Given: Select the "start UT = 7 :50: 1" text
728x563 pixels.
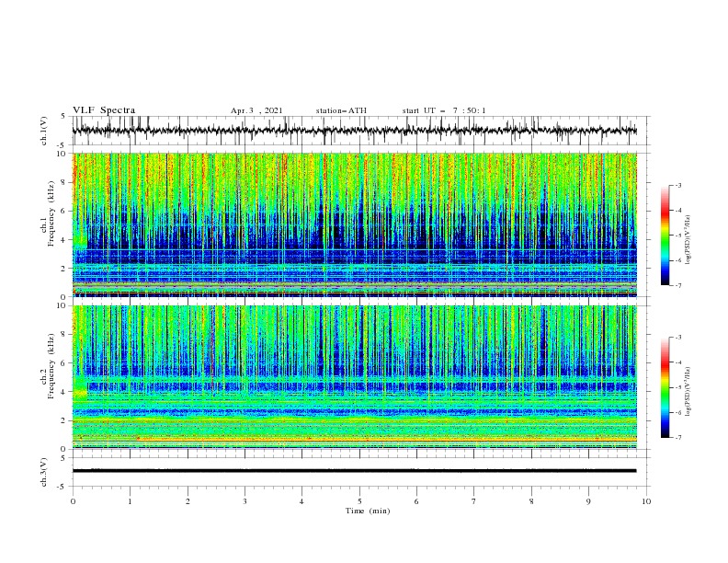Looking at the screenshot, I should (x=444, y=110).
